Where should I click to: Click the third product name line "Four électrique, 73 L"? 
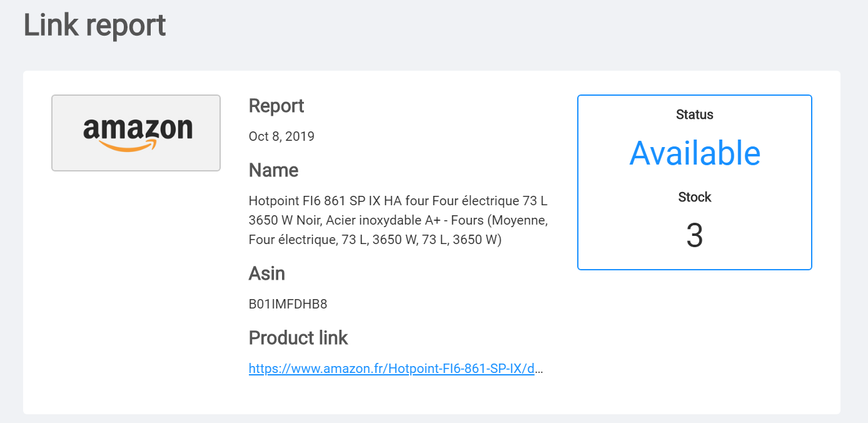coord(375,240)
